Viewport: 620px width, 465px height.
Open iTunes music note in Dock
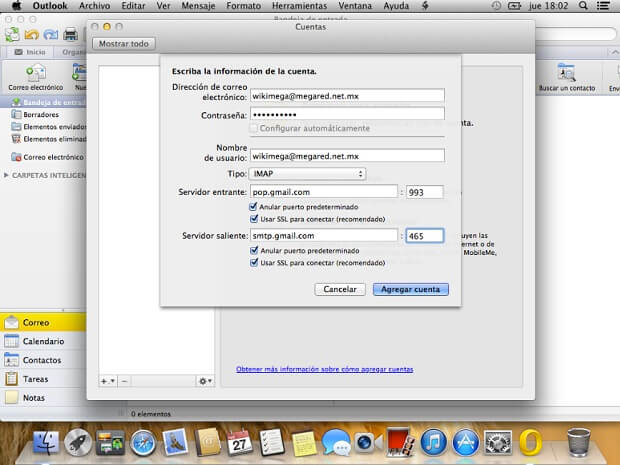tap(433, 442)
